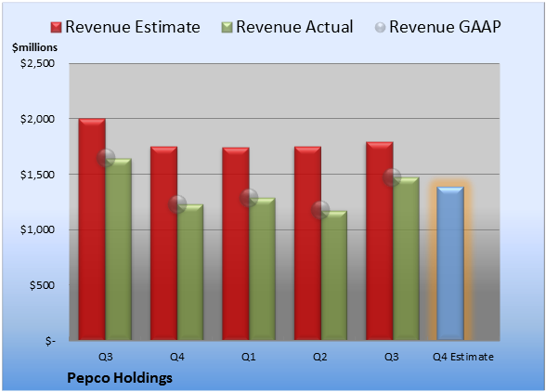
Task: Click the "$-" zero y-axis label
Action: click(x=50, y=341)
